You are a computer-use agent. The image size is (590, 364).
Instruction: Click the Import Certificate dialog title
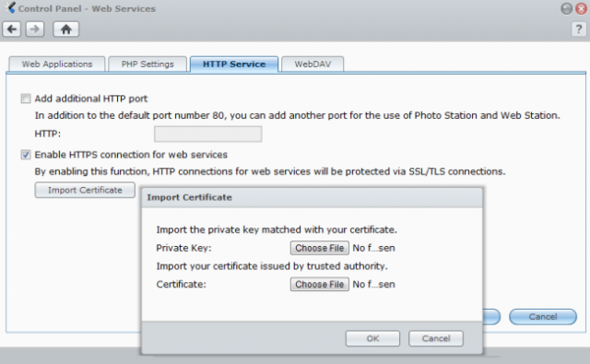[189, 197]
